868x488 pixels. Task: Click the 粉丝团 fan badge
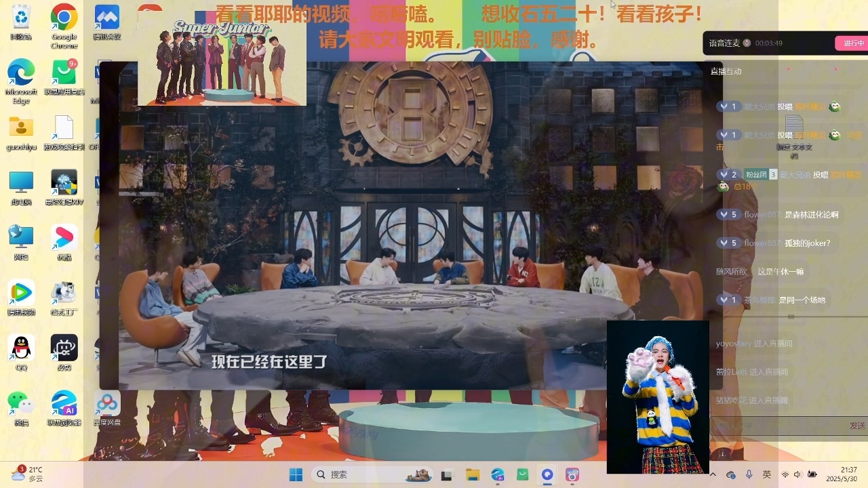point(760,174)
